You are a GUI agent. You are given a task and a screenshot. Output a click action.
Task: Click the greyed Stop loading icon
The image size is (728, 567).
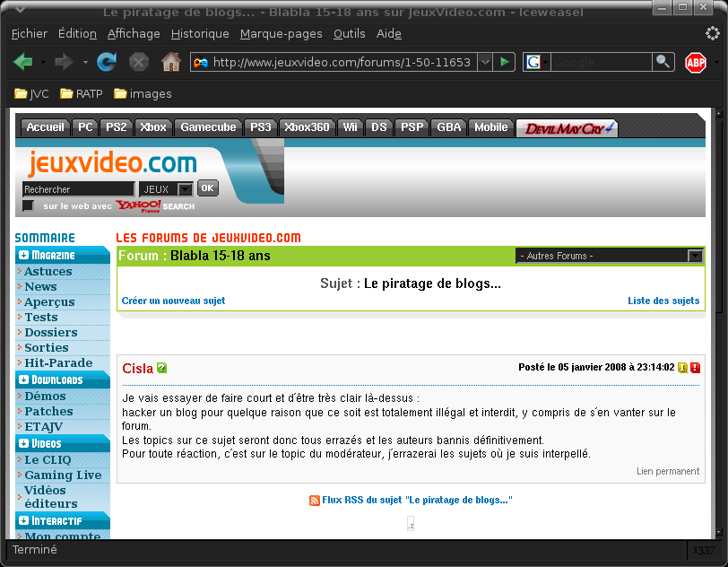(138, 62)
